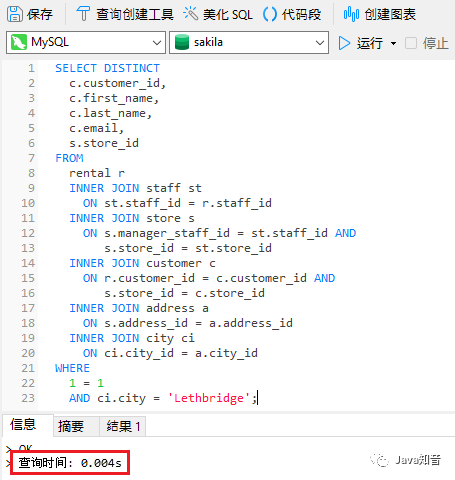This screenshot has height=480, width=455.
Task: Expand the MySQL connection dropdown
Action: point(86,42)
